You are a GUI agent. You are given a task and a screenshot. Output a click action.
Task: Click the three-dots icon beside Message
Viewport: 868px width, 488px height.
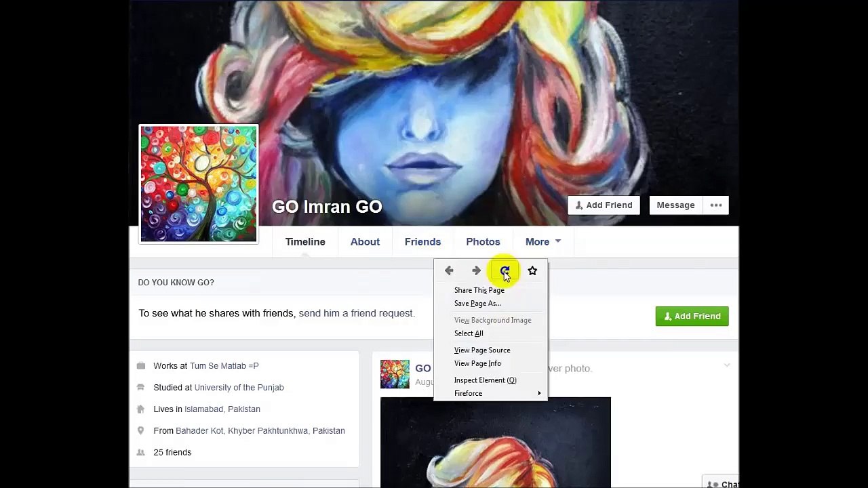(716, 205)
